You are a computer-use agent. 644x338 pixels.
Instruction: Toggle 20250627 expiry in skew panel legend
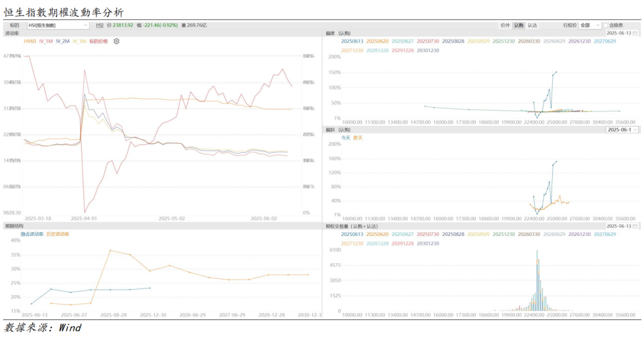tap(402, 41)
